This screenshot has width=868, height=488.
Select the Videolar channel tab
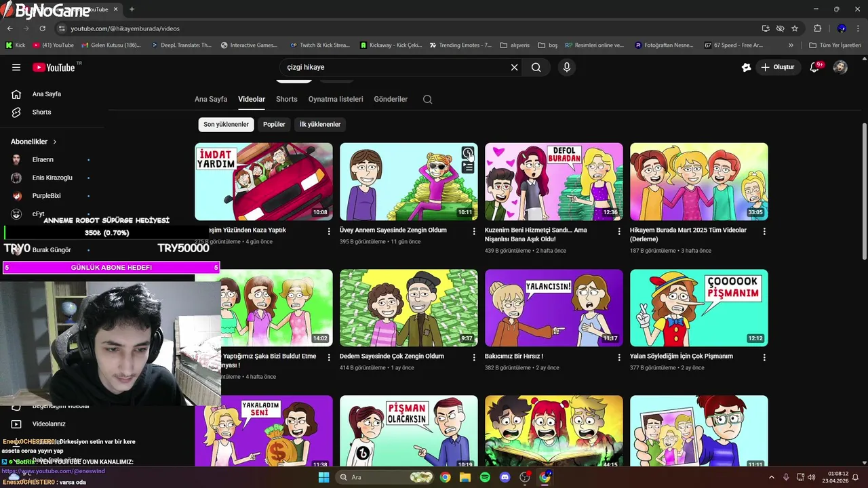(252, 99)
